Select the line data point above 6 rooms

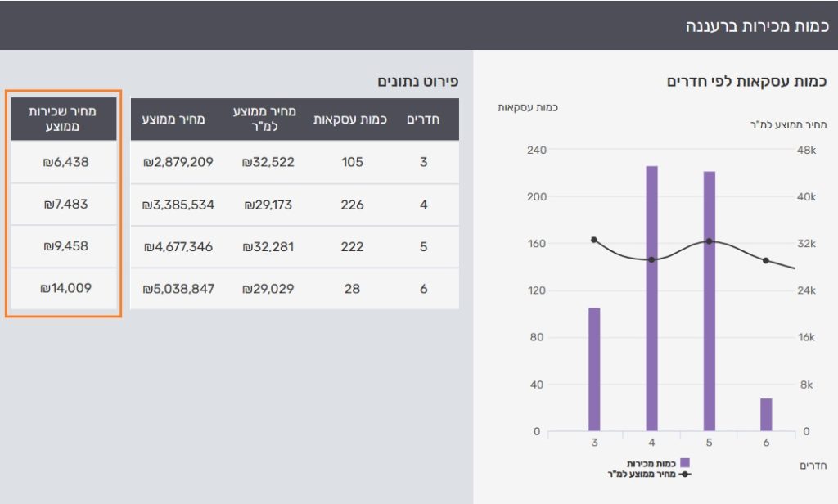click(766, 260)
